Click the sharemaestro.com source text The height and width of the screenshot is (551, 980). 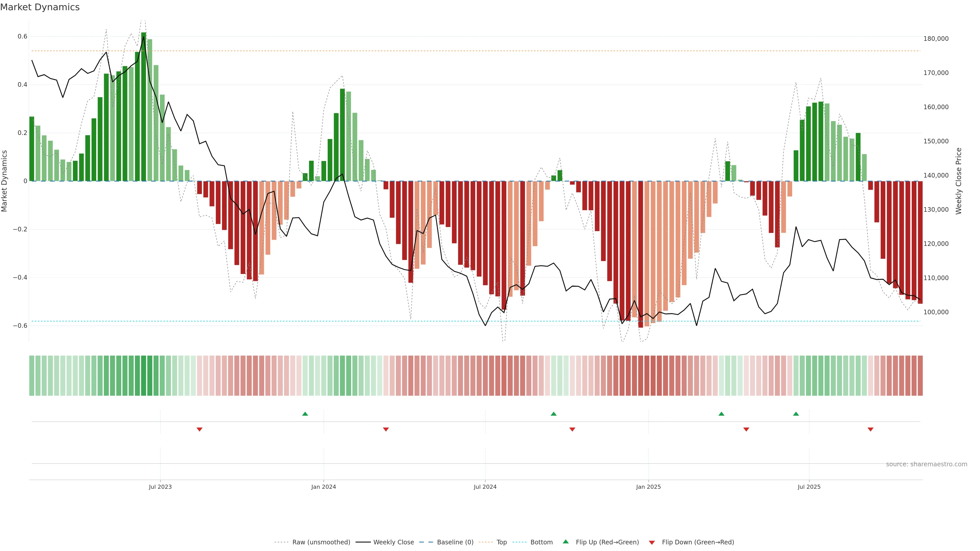tap(926, 464)
